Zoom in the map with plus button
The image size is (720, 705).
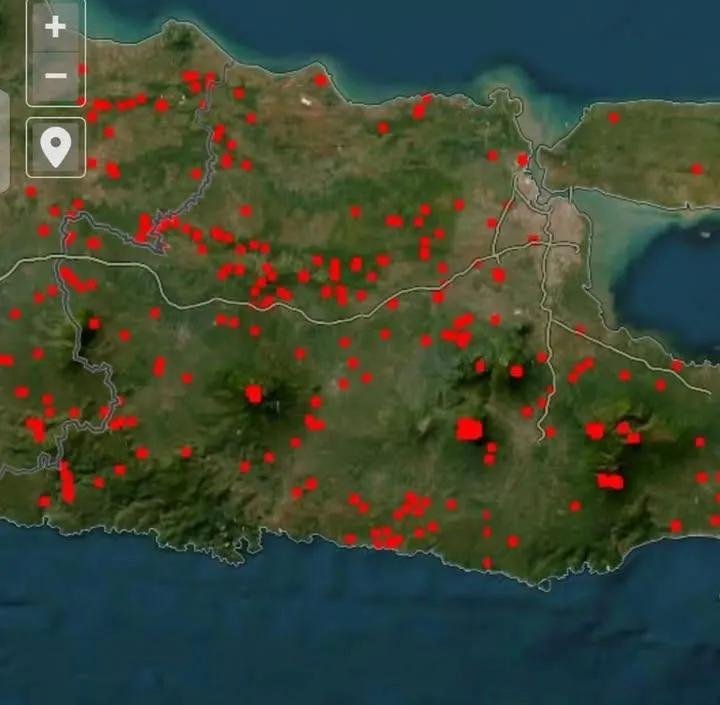(x=56, y=27)
